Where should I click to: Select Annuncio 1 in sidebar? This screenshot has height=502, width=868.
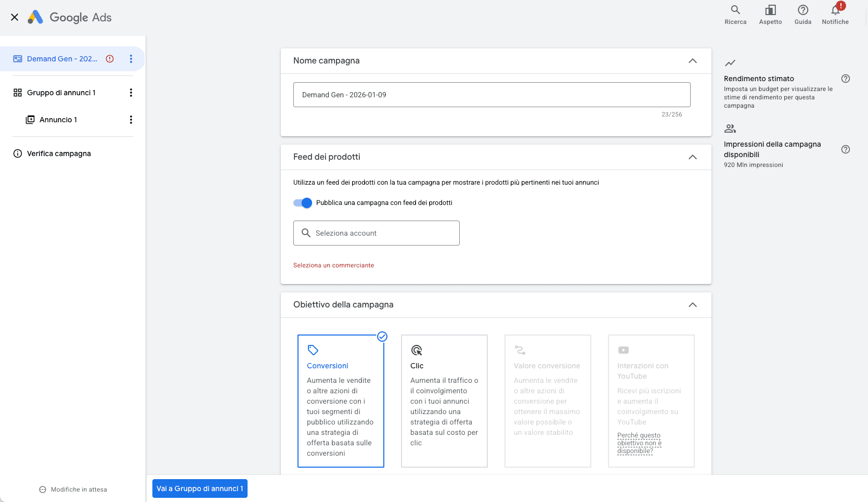[58, 120]
